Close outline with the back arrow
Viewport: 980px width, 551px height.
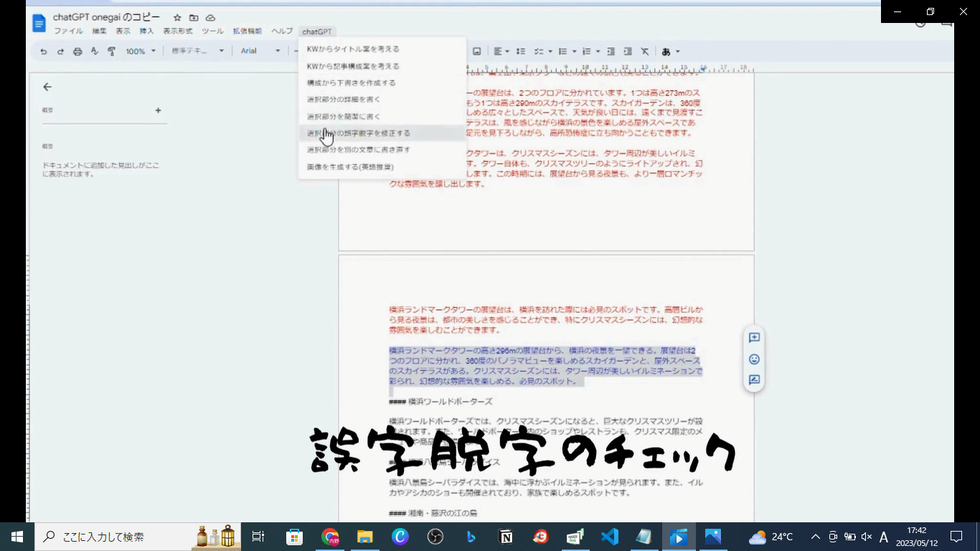point(47,87)
